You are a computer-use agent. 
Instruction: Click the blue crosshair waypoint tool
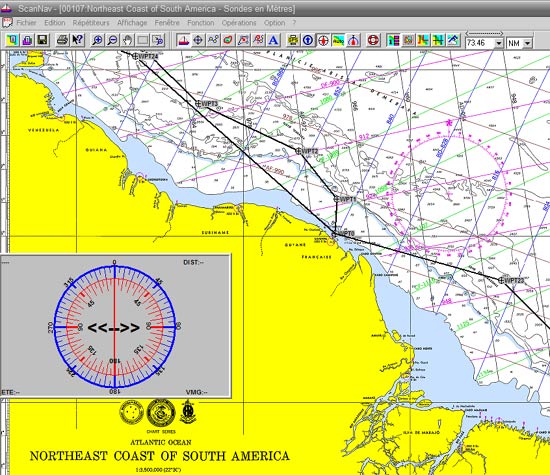pos(198,40)
